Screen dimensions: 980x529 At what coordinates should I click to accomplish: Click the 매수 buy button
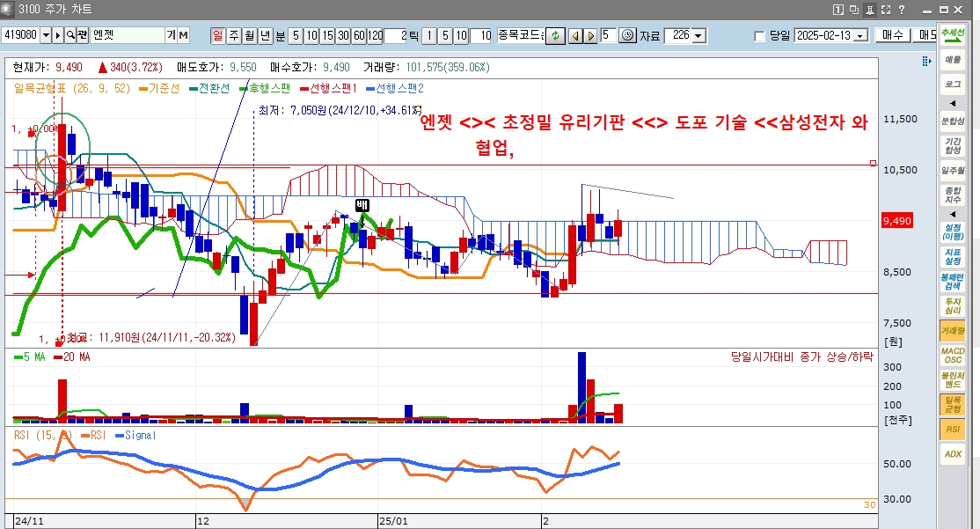(x=893, y=35)
